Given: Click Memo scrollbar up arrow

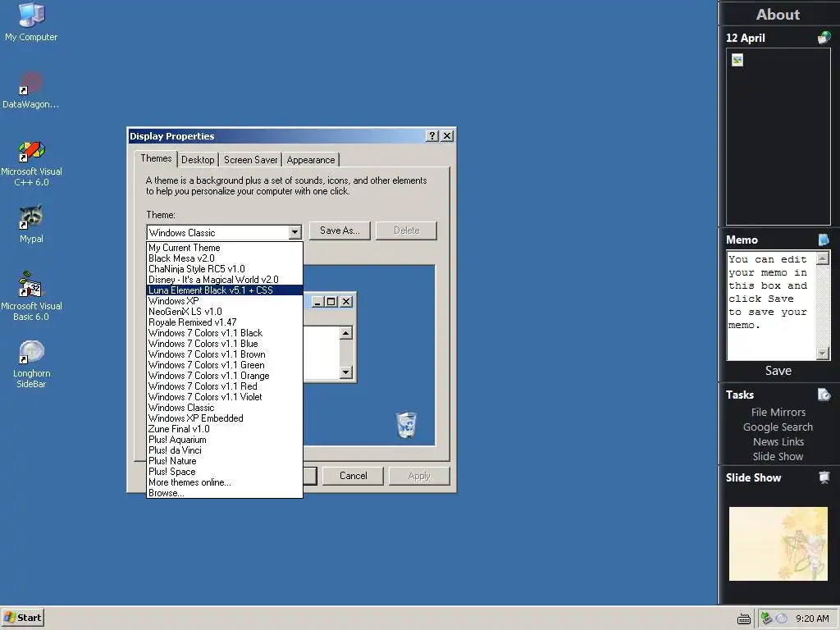Looking at the screenshot, I should (x=822, y=258).
